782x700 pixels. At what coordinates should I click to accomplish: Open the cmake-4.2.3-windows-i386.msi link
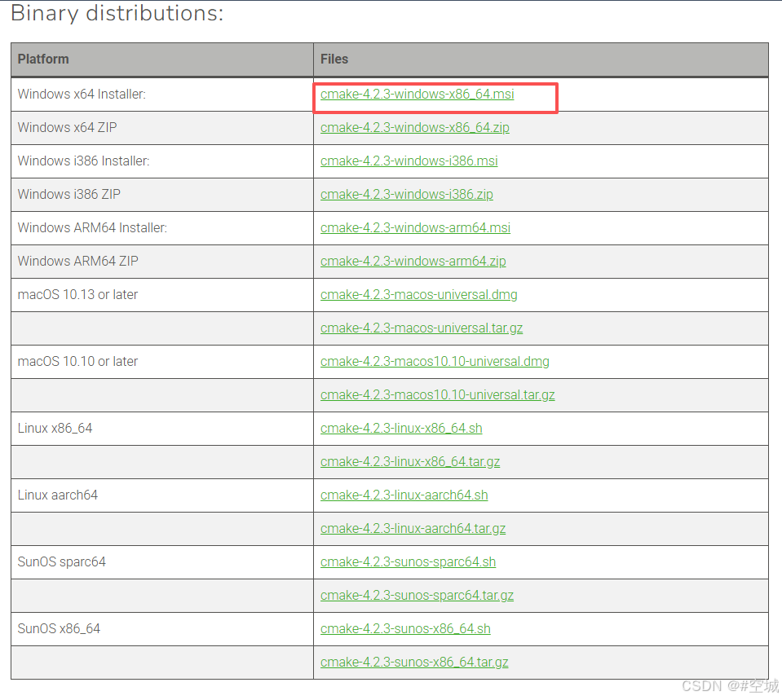tap(409, 161)
